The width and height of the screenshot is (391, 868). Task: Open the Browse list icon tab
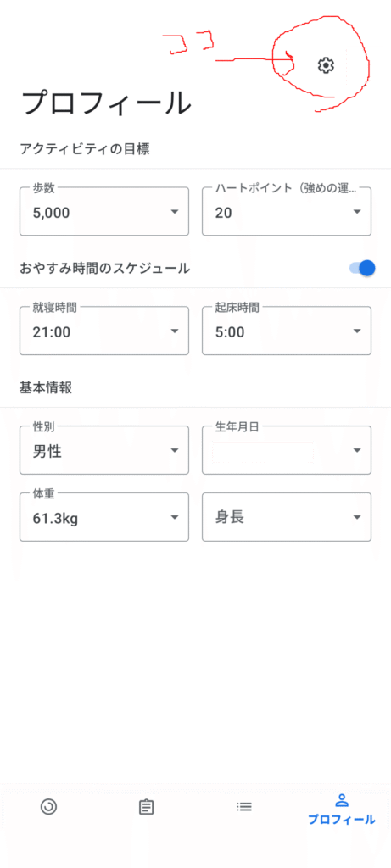[243, 807]
